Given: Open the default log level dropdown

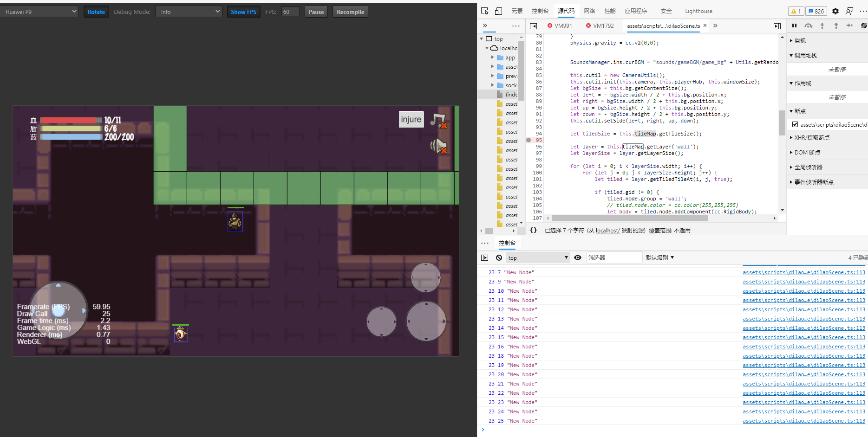Looking at the screenshot, I should click(659, 257).
